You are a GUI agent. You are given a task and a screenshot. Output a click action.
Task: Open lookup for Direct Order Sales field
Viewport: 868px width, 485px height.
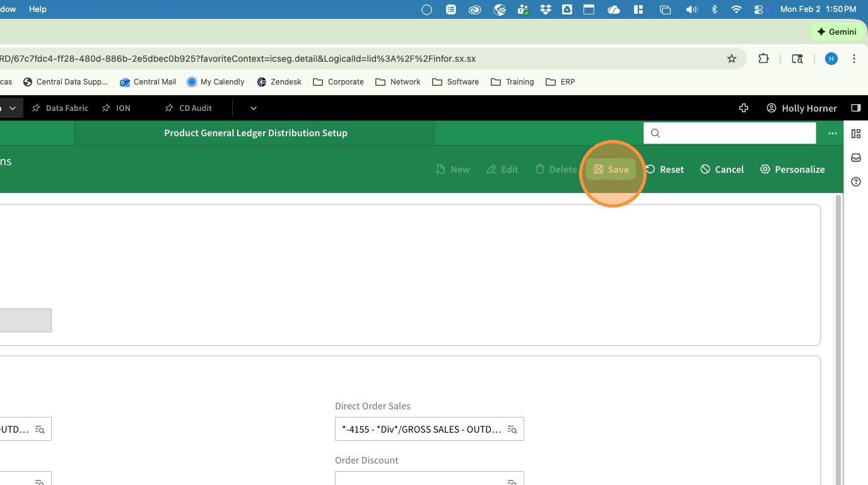pos(512,429)
